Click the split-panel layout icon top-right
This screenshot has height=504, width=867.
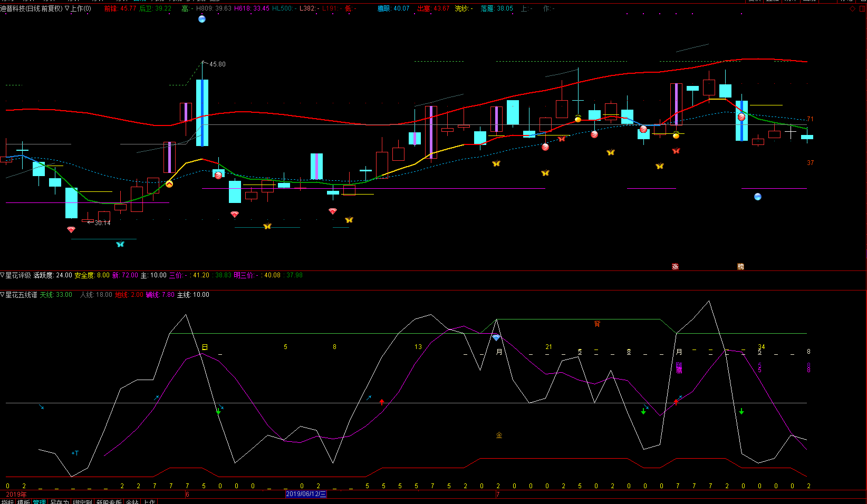pos(862,8)
